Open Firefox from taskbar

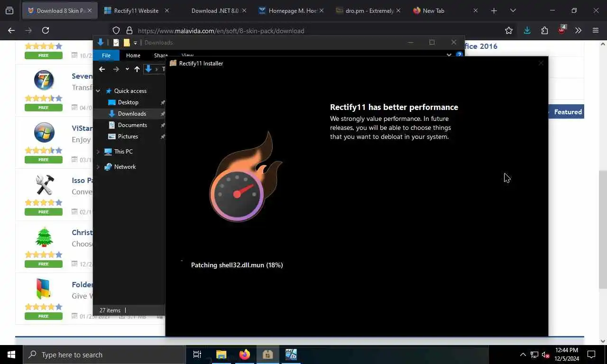[245, 355]
